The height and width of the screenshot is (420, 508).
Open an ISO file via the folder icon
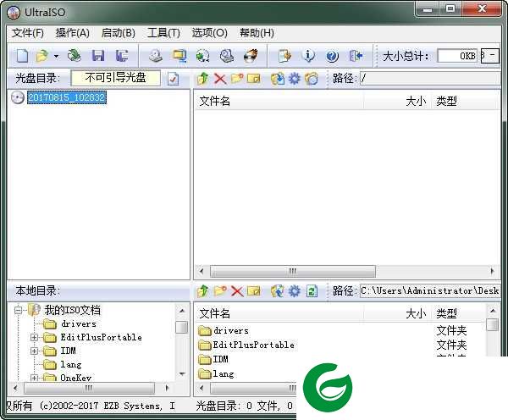tap(41, 56)
